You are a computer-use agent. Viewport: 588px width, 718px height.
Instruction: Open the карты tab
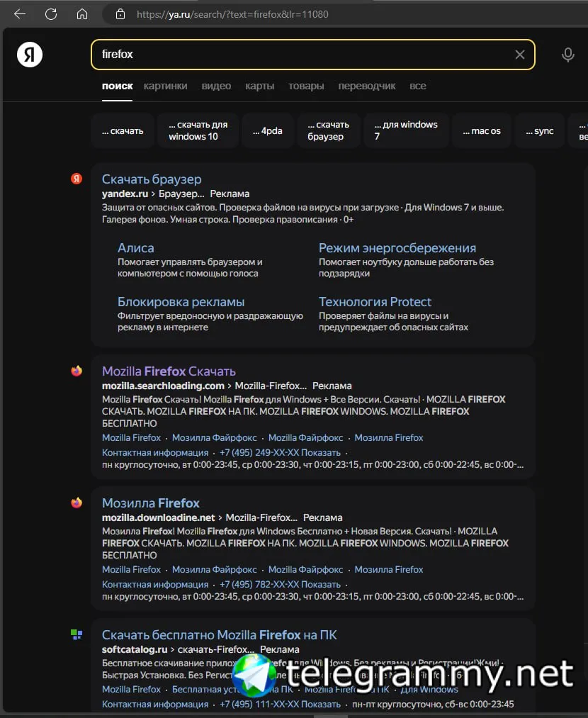pyautogui.click(x=259, y=86)
